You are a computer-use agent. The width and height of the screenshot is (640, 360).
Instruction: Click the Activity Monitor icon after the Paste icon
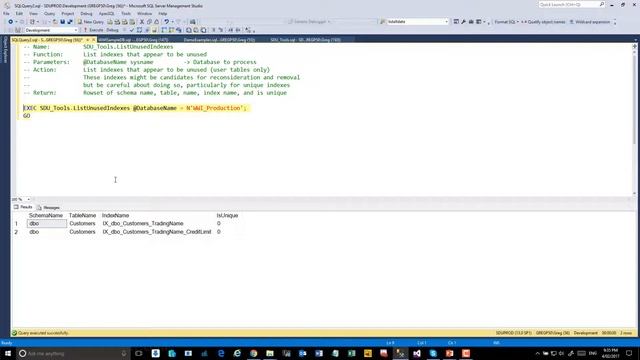(192, 22)
